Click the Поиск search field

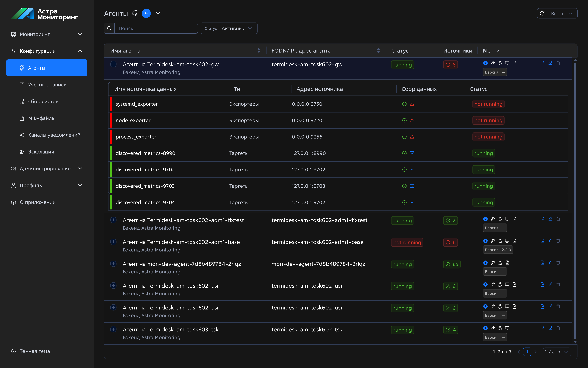tap(156, 29)
